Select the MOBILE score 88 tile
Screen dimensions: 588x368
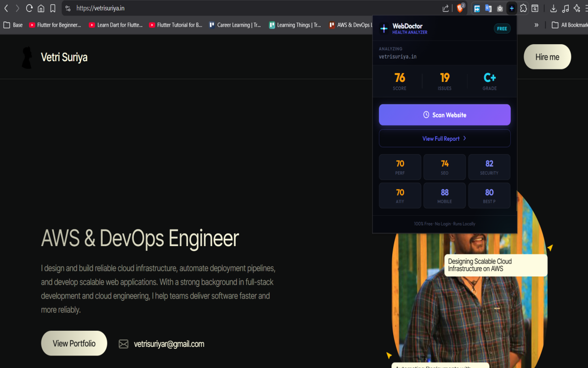click(445, 195)
